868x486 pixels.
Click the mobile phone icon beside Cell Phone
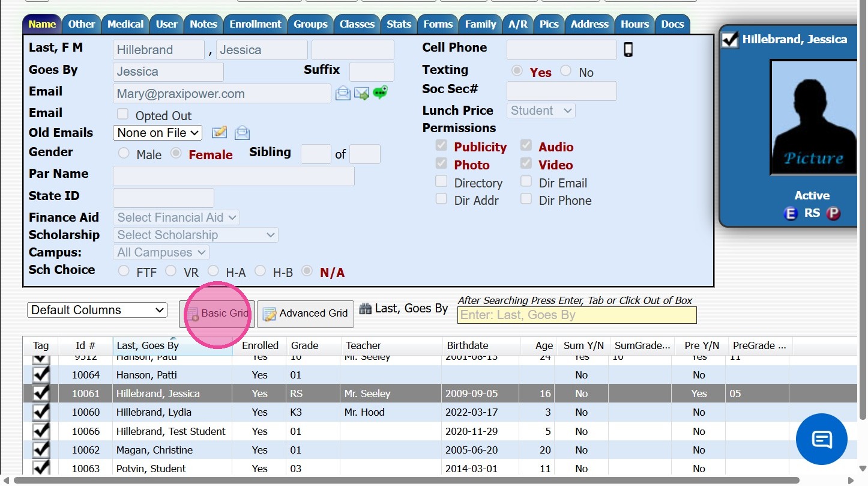[x=628, y=49]
